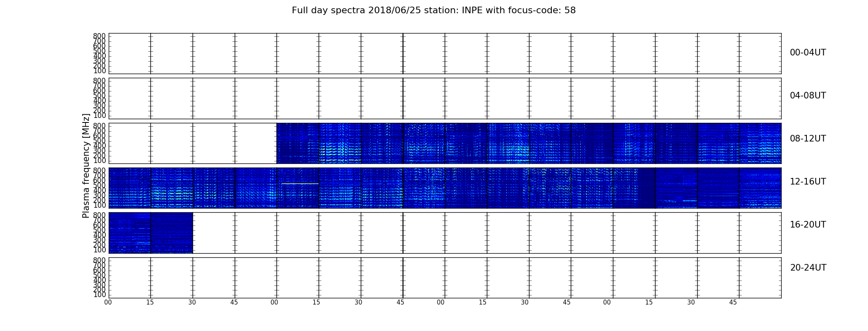Click the '04-08UT' row label

coord(808,96)
